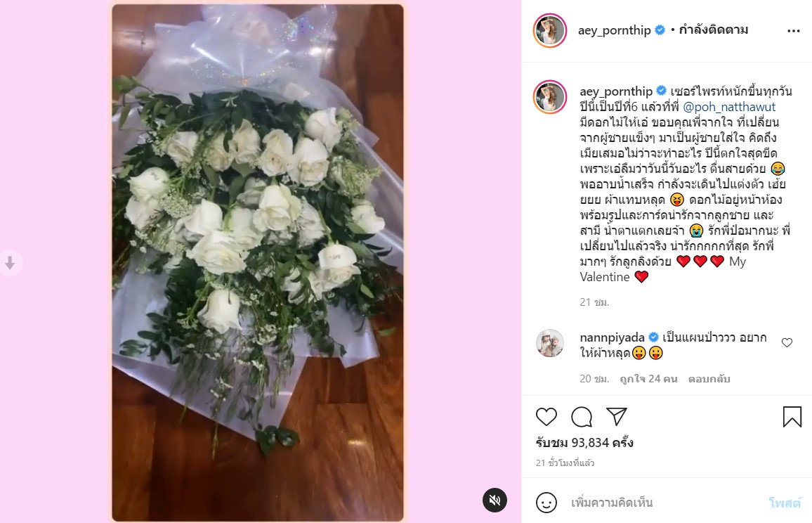812x523 pixels.
Task: Click header aey_pornthip profile picture
Action: point(550,31)
